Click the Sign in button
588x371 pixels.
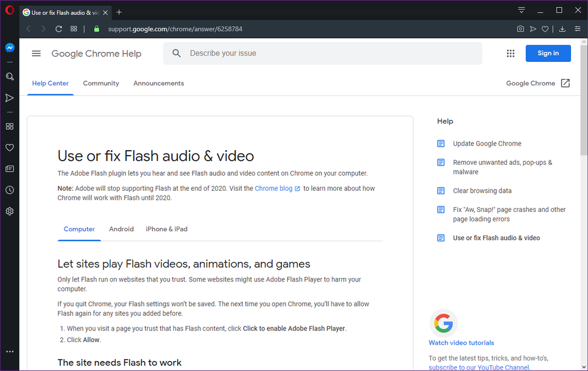point(548,54)
